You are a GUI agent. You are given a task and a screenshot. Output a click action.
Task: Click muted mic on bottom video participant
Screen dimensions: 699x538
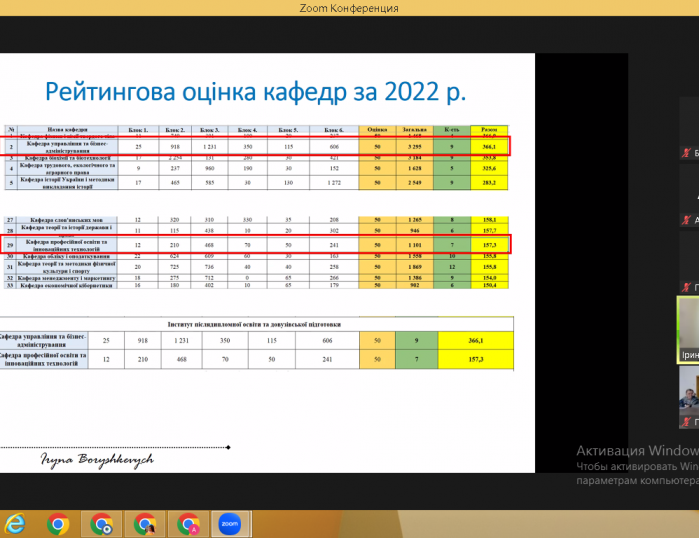click(x=686, y=422)
